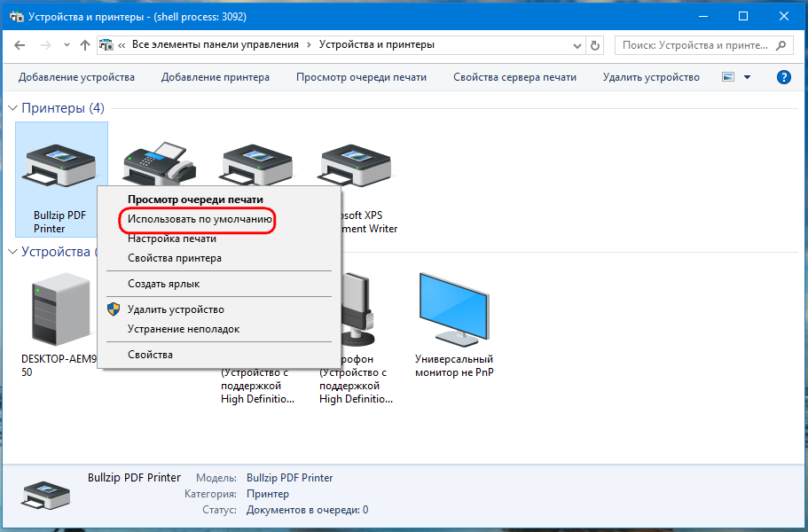Navigate back with the back arrow
This screenshot has width=808, height=532.
20,44
